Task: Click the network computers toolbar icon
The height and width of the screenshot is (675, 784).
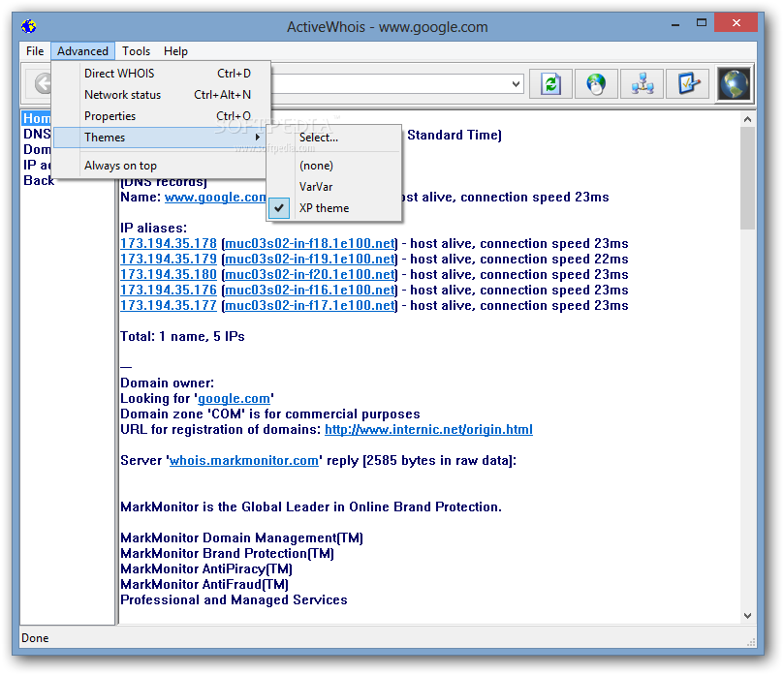Action: (642, 83)
